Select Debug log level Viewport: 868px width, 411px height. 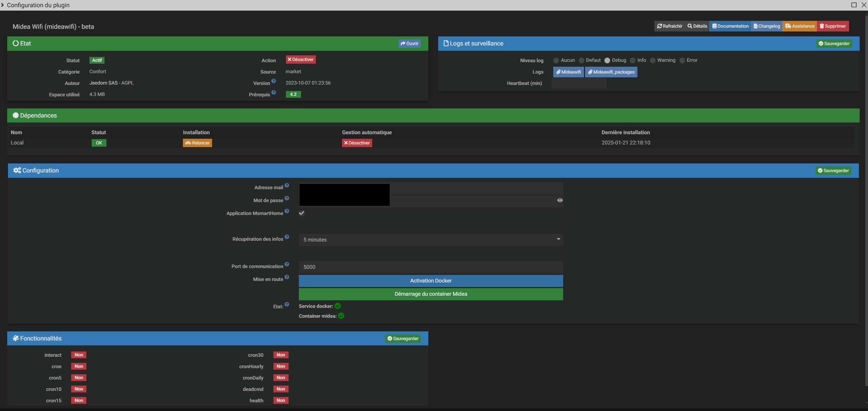[607, 61]
